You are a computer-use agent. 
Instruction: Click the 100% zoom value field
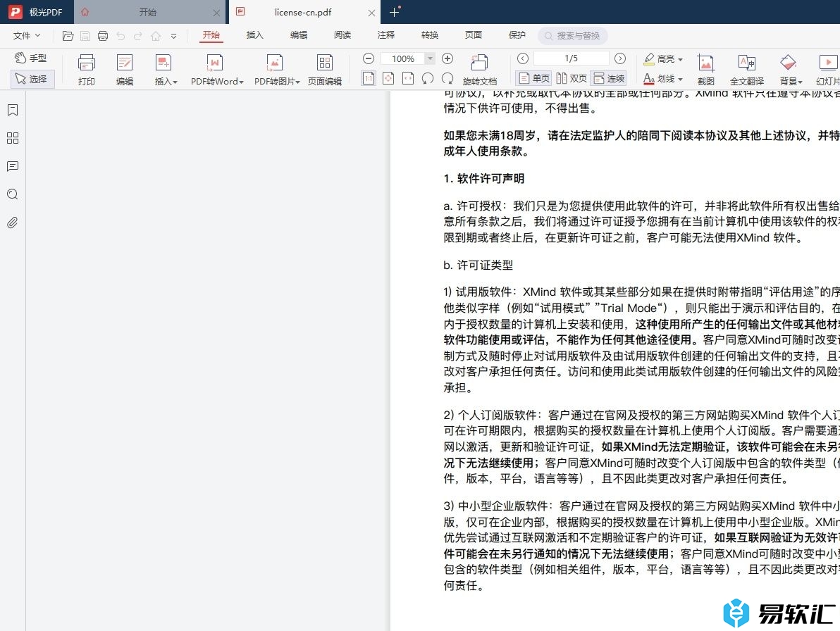point(403,58)
